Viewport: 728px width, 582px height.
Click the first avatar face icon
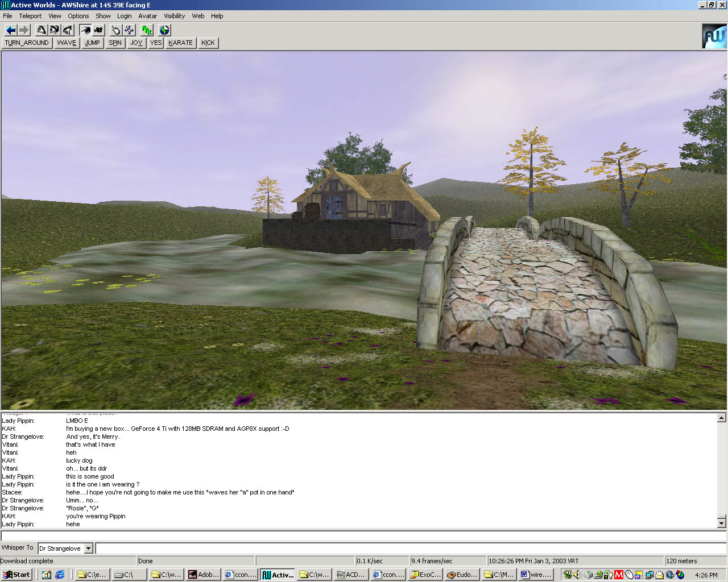pyautogui.click(x=41, y=30)
